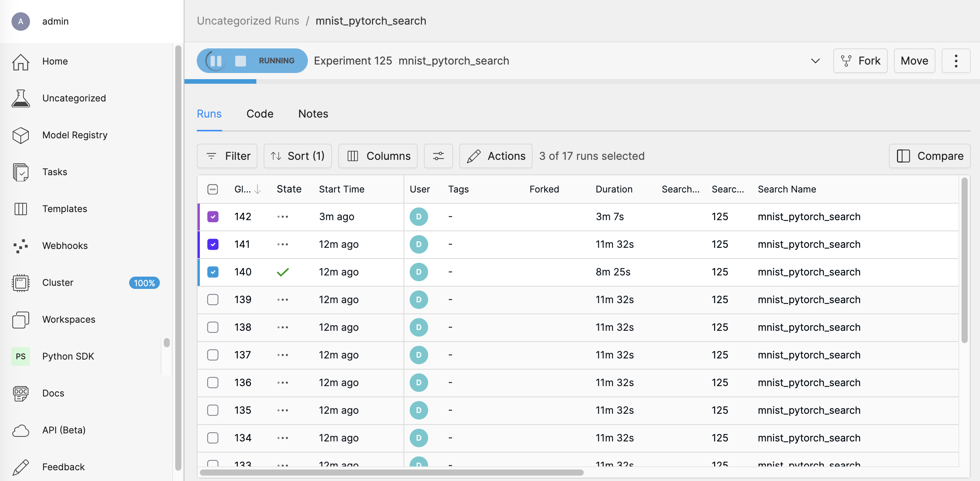The width and height of the screenshot is (980, 481).
Task: Open the Home page icon
Action: (21, 61)
